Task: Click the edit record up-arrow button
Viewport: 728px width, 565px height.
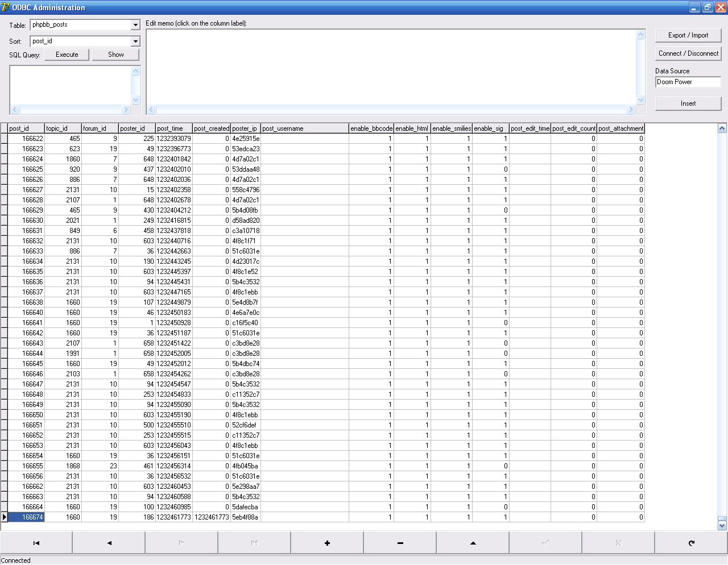Action: pyautogui.click(x=473, y=543)
